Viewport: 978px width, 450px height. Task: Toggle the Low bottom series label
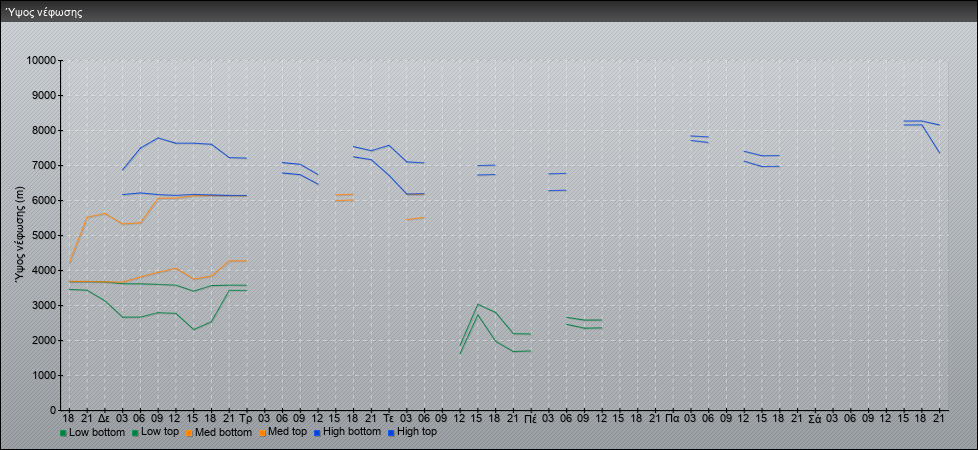coord(97,432)
